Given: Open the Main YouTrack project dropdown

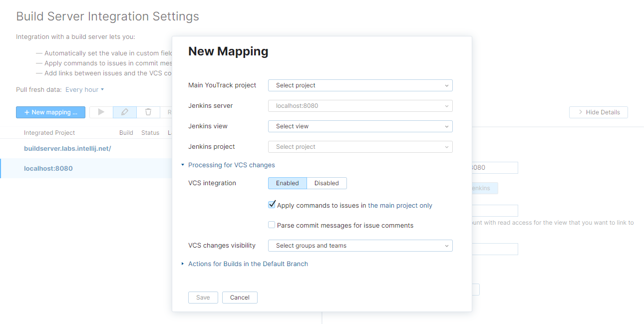Looking at the screenshot, I should [360, 85].
